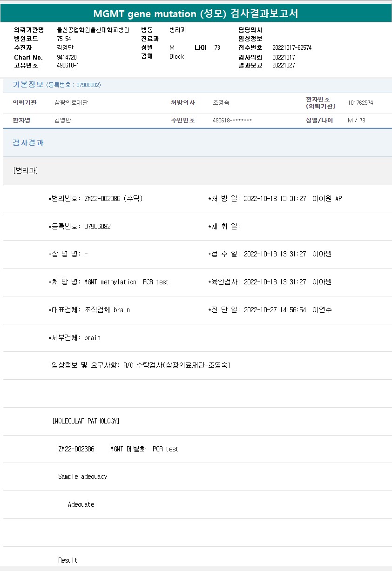392x571 pixels.
Task: Click the 결과보고 date '20221027'
Action: pos(284,66)
